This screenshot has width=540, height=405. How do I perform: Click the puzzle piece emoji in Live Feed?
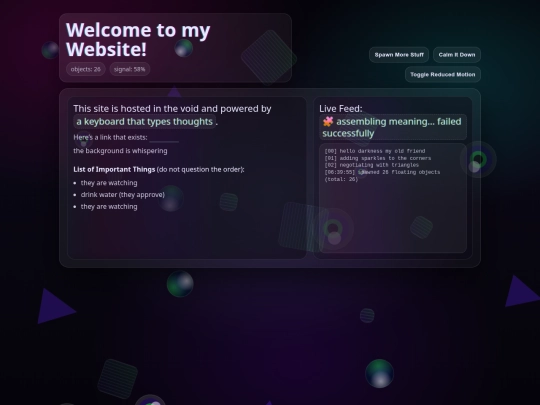[x=328, y=122]
